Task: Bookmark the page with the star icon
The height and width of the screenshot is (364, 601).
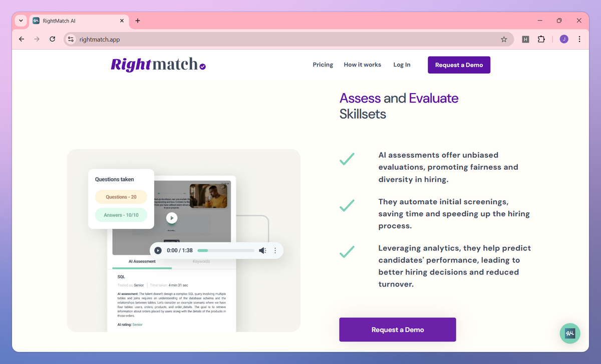Action: coord(504,39)
